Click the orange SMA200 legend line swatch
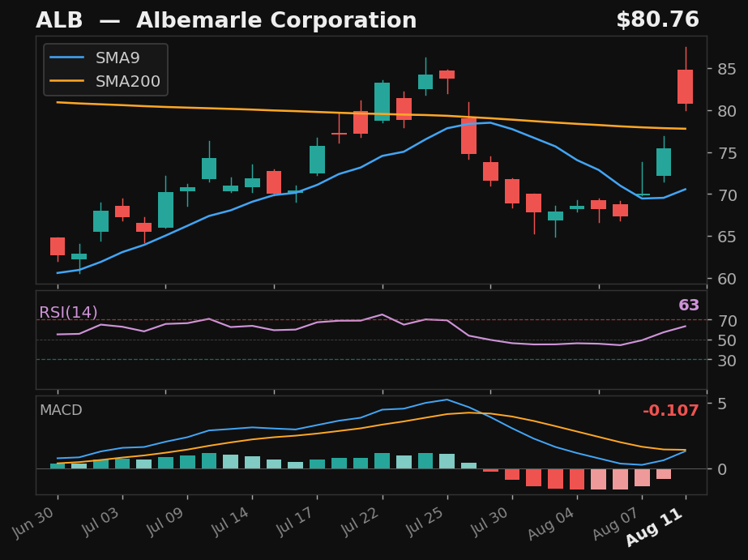This screenshot has width=748, height=560. 66,81
